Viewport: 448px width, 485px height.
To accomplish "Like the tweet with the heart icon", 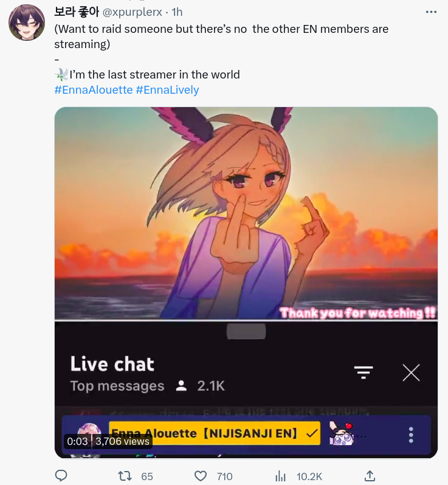I will pyautogui.click(x=201, y=476).
